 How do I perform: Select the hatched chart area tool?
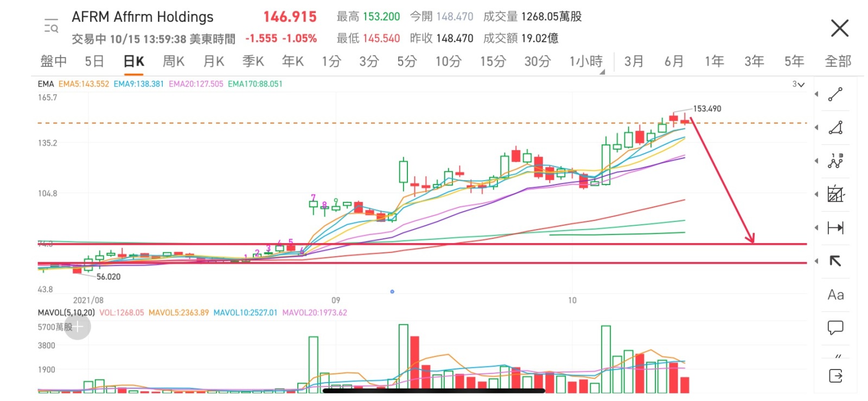835,194
